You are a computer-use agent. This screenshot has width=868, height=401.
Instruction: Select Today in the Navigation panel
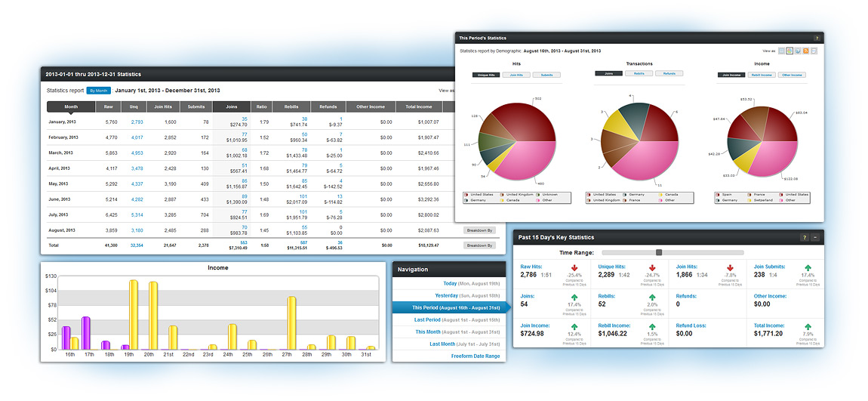450,284
